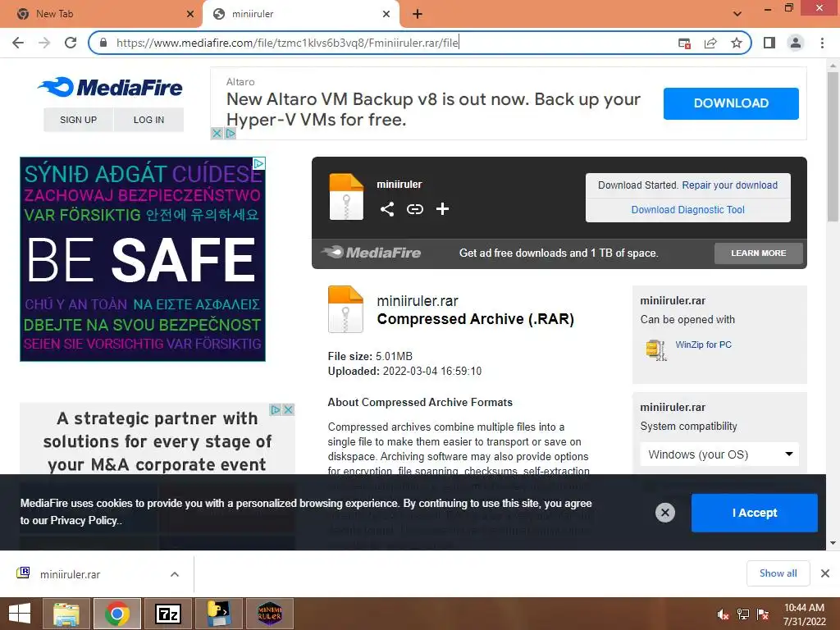Open the Python taskbar icon
Screen dimensions: 840x630
coord(218,614)
